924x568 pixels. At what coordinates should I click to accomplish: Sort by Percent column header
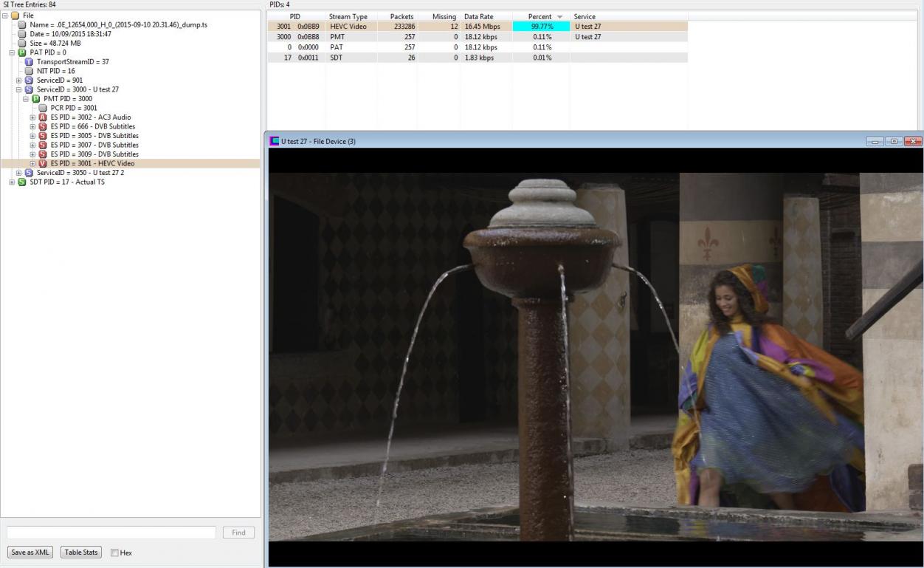tap(540, 16)
